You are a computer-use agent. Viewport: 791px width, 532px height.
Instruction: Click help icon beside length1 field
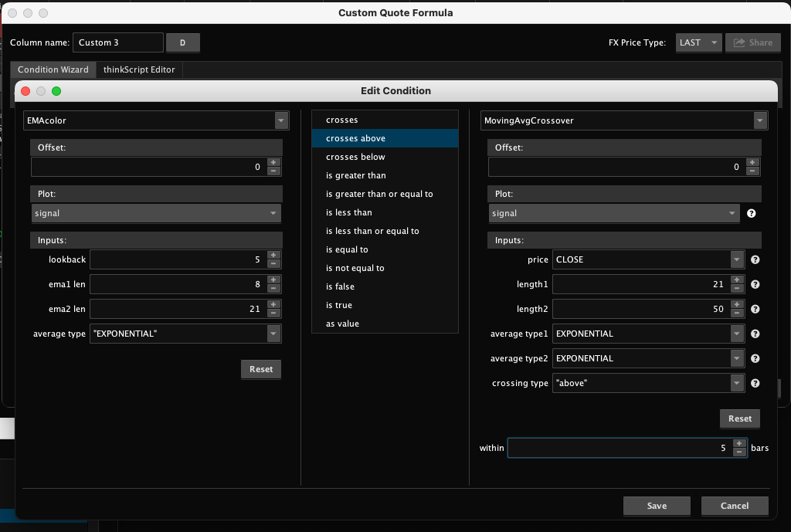click(755, 285)
